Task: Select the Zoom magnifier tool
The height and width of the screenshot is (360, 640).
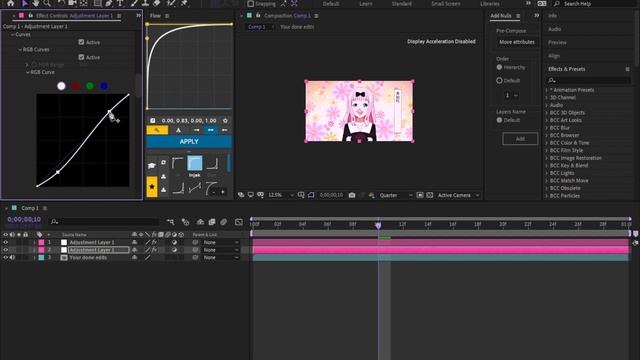Action: [x=47, y=3]
